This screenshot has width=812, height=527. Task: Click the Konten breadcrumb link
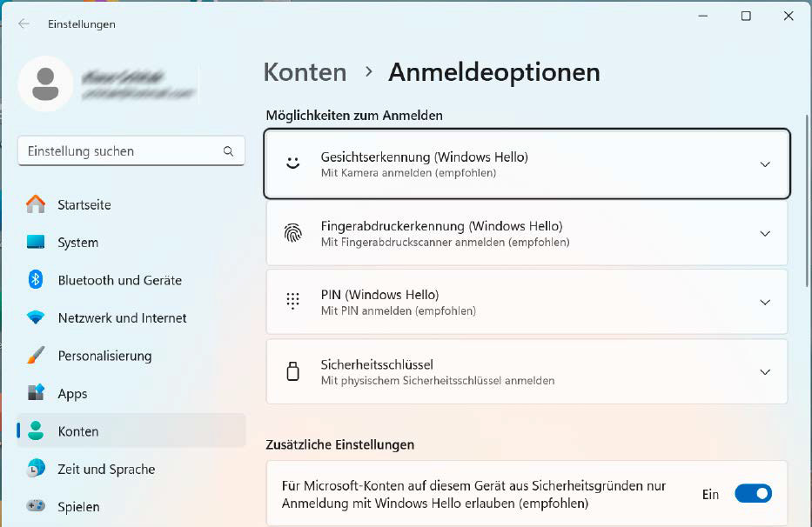click(x=305, y=73)
